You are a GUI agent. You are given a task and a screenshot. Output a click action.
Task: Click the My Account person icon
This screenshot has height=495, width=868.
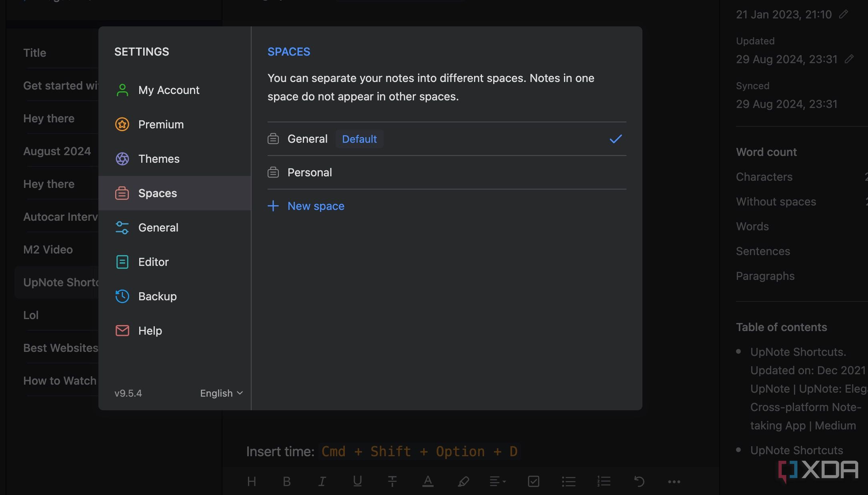pyautogui.click(x=122, y=90)
